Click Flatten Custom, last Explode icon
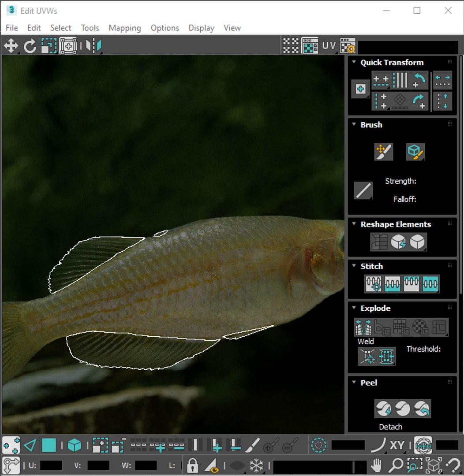The image size is (464, 476). 439,327
